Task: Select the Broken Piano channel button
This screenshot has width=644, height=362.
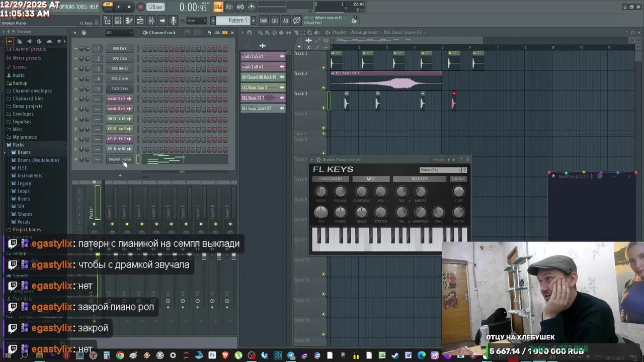Action: 120,159
